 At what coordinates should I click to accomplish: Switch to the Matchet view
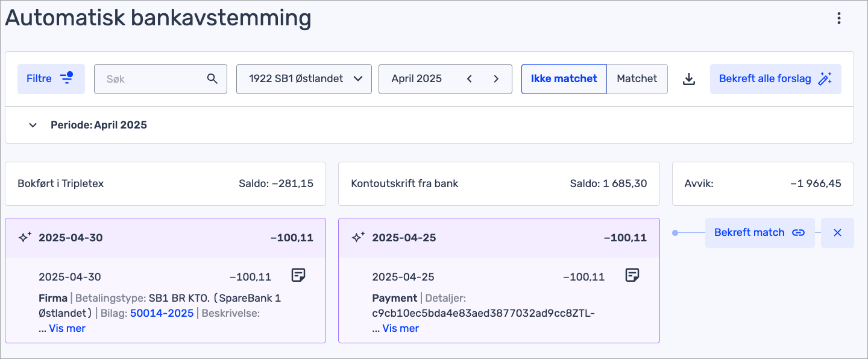(637, 79)
